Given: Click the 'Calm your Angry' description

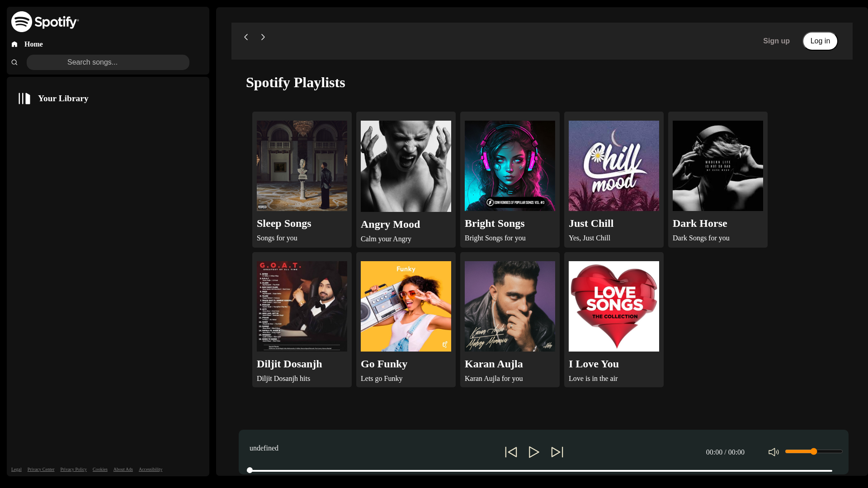Looking at the screenshot, I should tap(386, 239).
